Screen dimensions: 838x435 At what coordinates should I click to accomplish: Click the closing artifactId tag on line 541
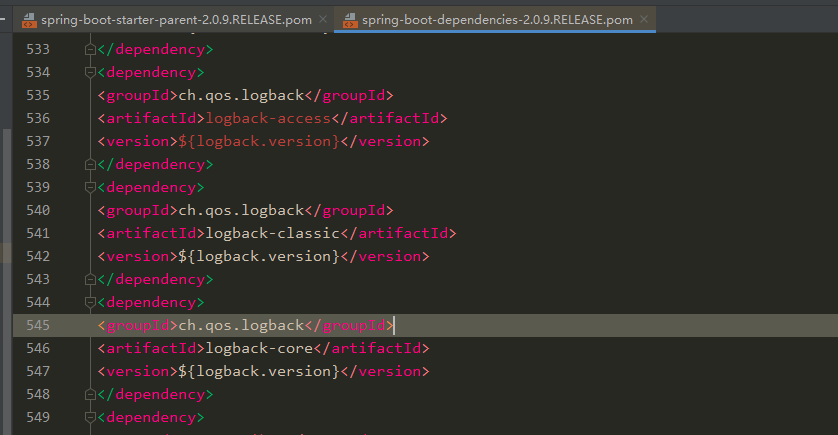click(398, 233)
